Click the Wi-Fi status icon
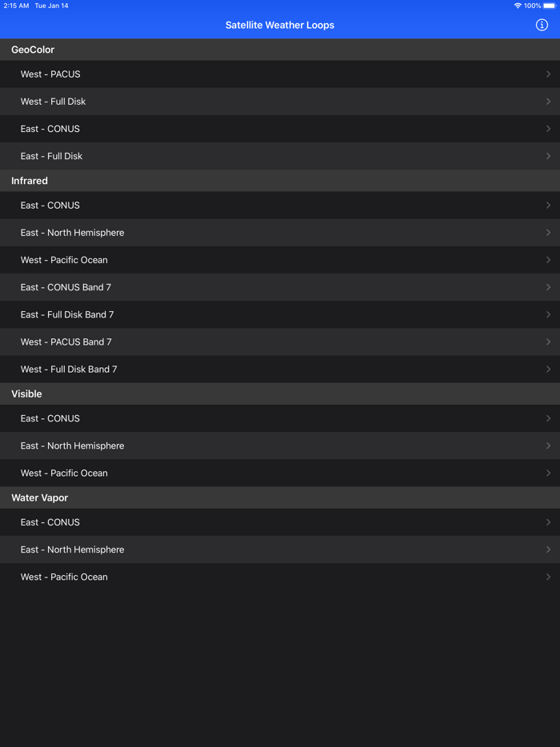 pos(518,6)
